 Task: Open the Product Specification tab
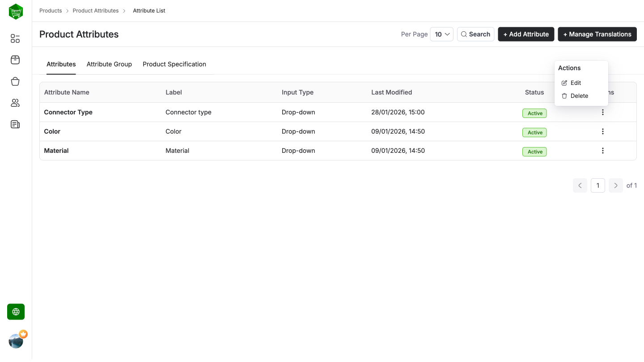click(x=174, y=64)
